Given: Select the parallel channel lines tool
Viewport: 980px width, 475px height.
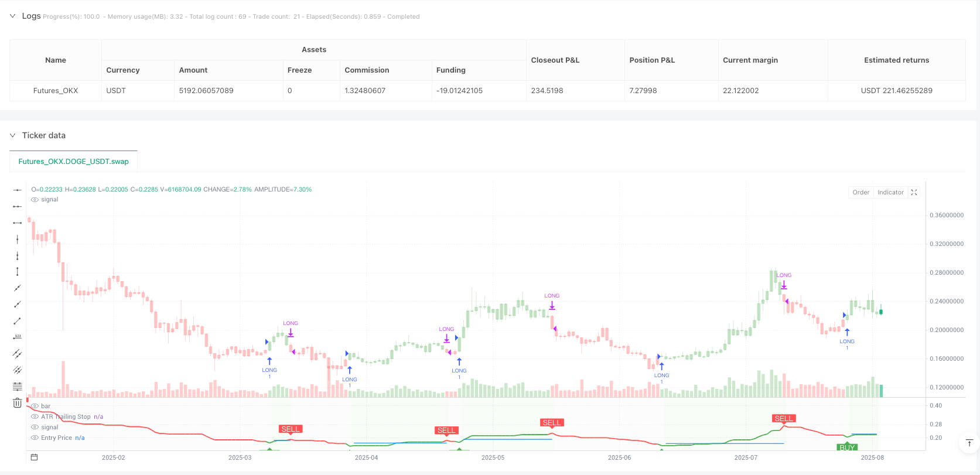Looking at the screenshot, I should [x=18, y=354].
